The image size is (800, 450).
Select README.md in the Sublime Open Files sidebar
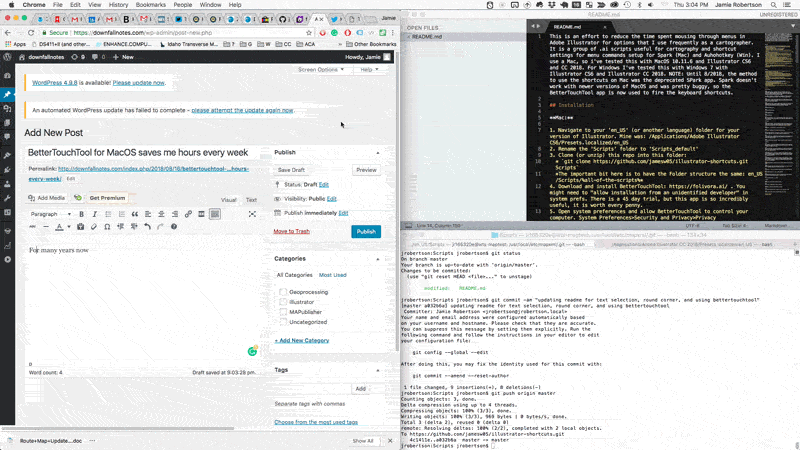point(427,37)
